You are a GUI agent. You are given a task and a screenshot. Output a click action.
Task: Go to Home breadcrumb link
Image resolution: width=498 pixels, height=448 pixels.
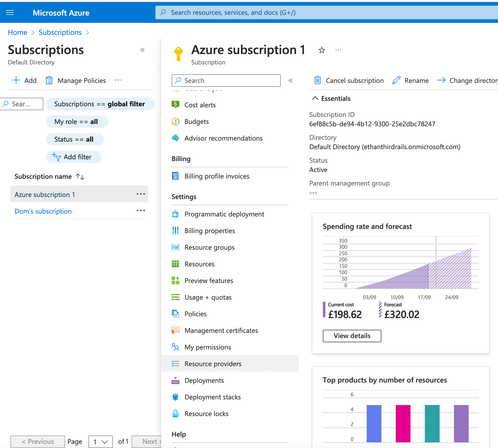click(x=17, y=32)
